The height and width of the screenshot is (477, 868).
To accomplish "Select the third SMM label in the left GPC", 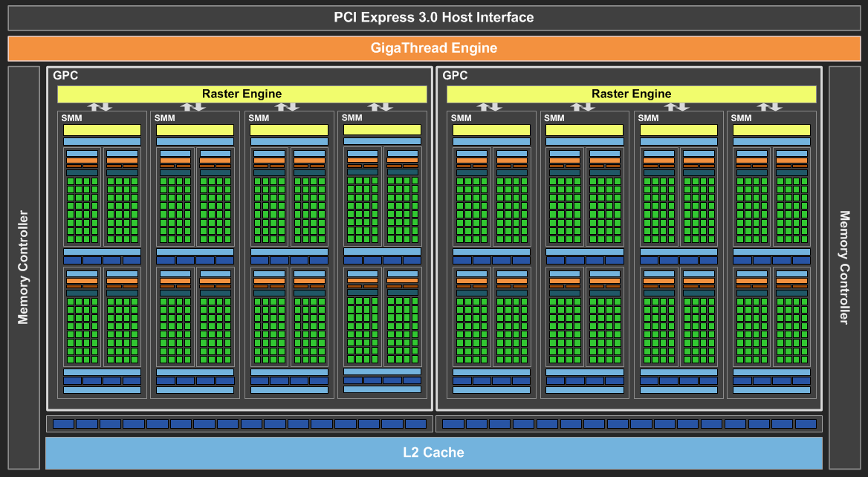I will point(259,118).
